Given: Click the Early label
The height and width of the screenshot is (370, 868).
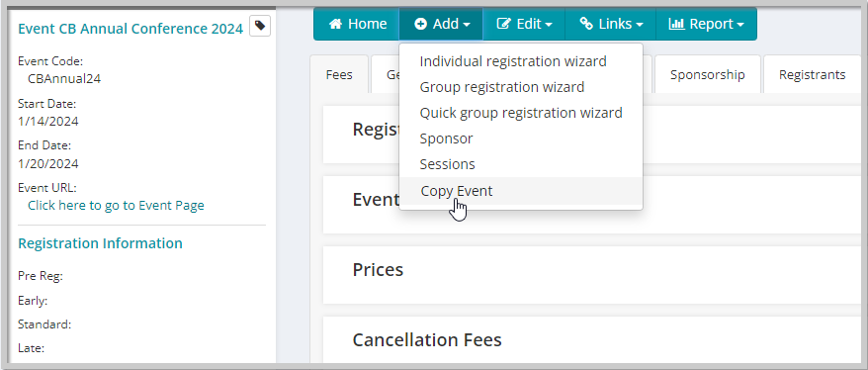Looking at the screenshot, I should (x=33, y=300).
